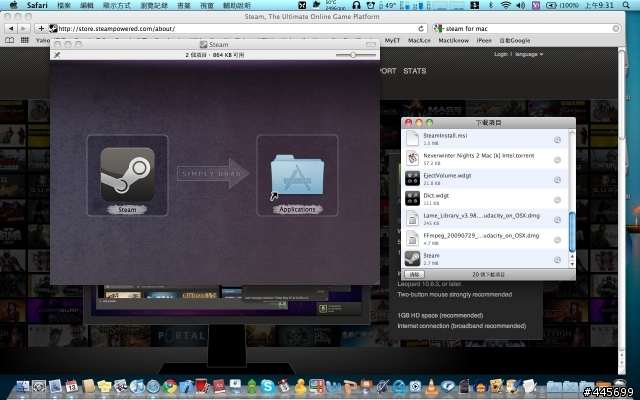Launch Skype from the Dock
This screenshot has height=400, width=640.
(267, 386)
